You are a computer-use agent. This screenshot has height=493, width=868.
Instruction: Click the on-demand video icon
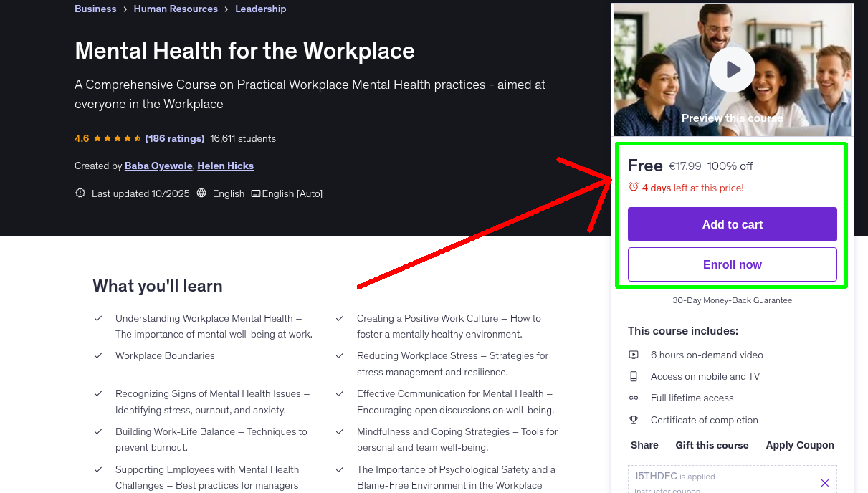pos(634,355)
